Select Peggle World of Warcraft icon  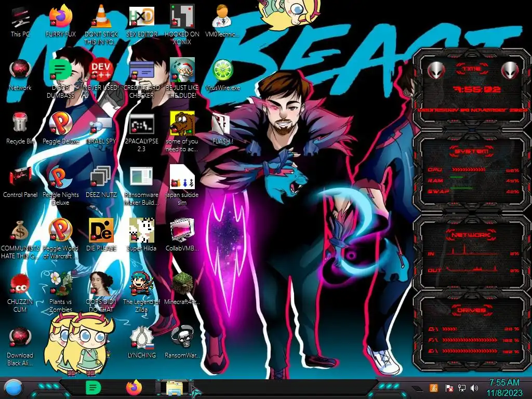coord(60,230)
